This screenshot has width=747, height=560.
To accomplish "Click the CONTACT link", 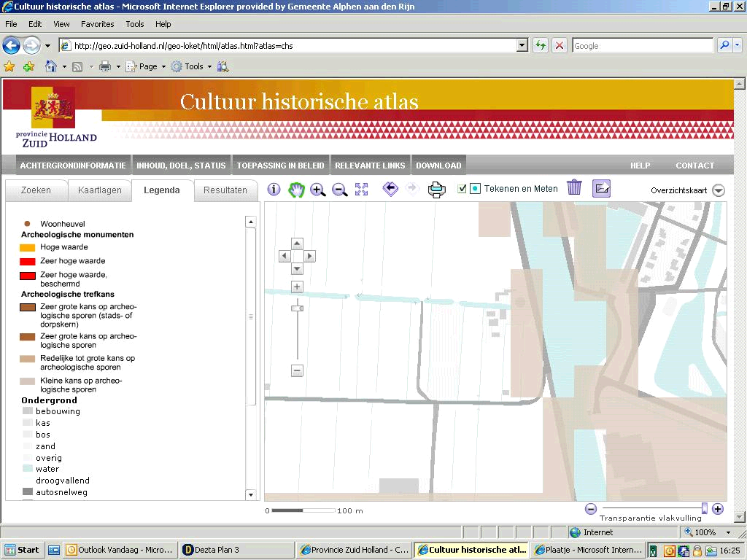I will [x=694, y=166].
